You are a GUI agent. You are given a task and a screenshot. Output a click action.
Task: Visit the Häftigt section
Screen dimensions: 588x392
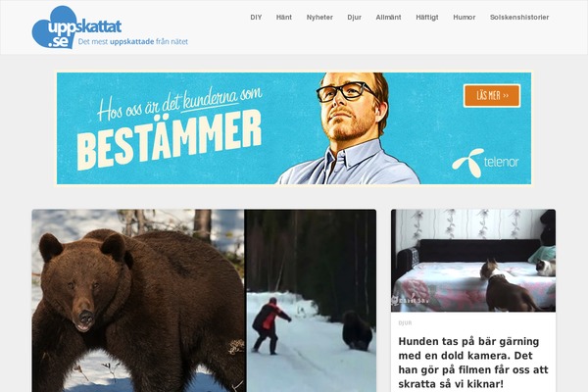click(427, 18)
